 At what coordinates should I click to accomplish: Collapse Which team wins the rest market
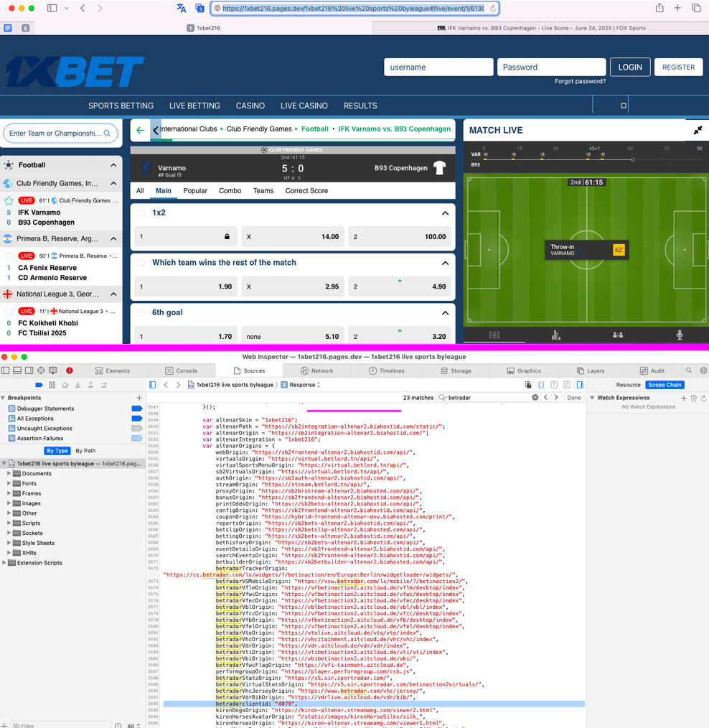coord(445,263)
